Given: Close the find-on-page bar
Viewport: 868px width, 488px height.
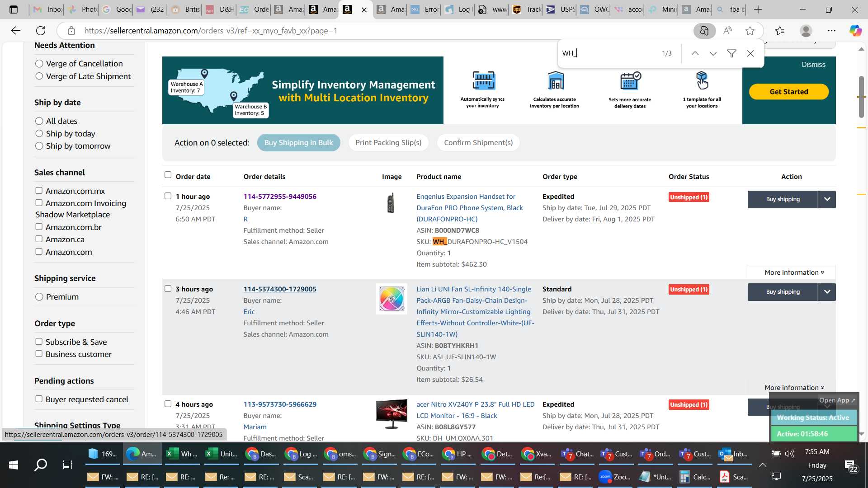Looking at the screenshot, I should (750, 53).
